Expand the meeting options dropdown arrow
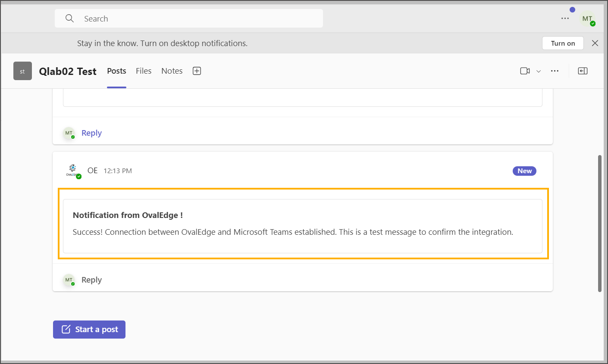 [x=539, y=72]
